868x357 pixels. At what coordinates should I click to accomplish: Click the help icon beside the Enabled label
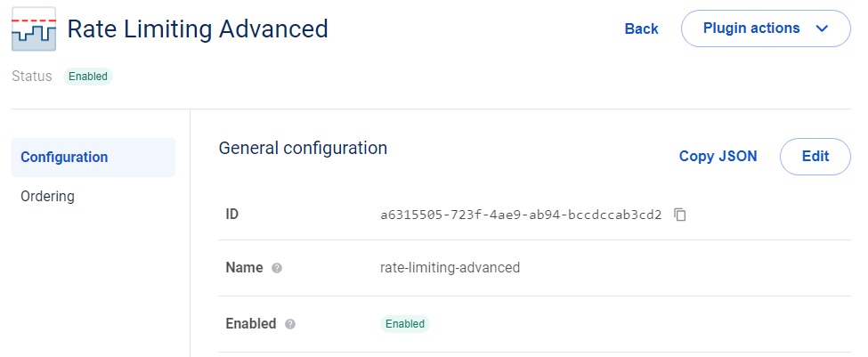289,324
